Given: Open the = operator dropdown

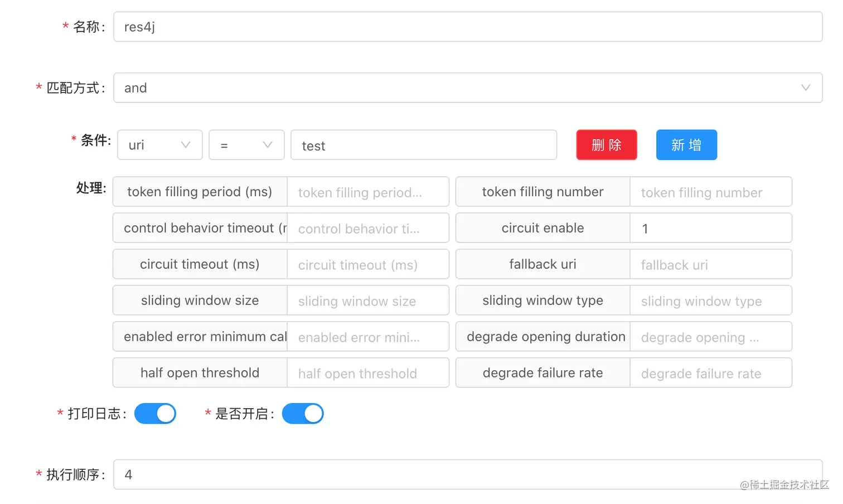Looking at the screenshot, I should tap(246, 145).
